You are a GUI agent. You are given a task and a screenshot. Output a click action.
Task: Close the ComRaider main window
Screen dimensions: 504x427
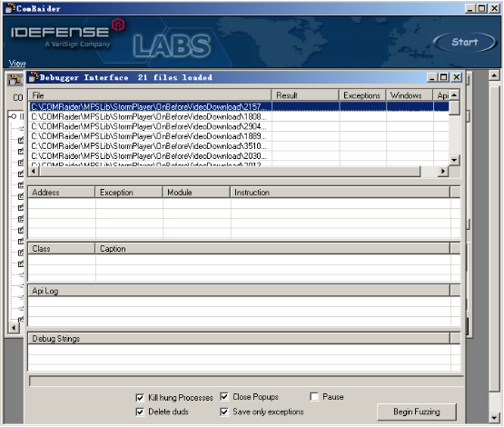pyautogui.click(x=494, y=8)
